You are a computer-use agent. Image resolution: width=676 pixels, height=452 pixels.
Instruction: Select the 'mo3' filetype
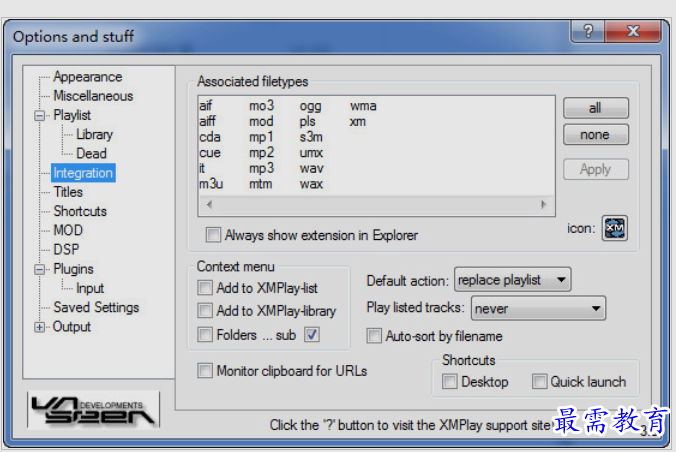(261, 106)
